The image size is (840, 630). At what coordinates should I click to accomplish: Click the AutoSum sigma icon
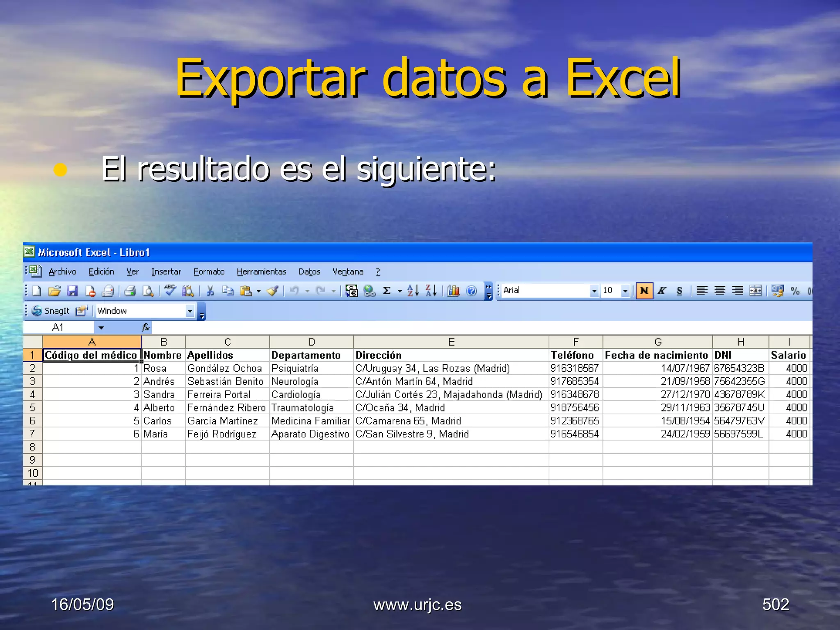[387, 291]
